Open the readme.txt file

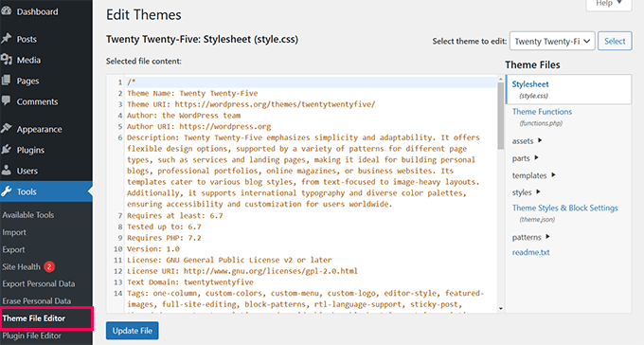coord(530,252)
